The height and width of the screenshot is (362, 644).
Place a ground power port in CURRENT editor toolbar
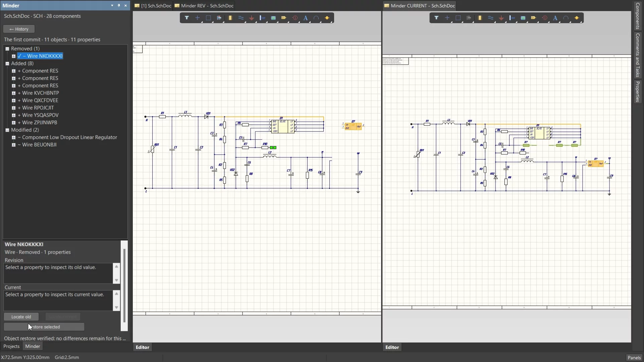[501, 18]
